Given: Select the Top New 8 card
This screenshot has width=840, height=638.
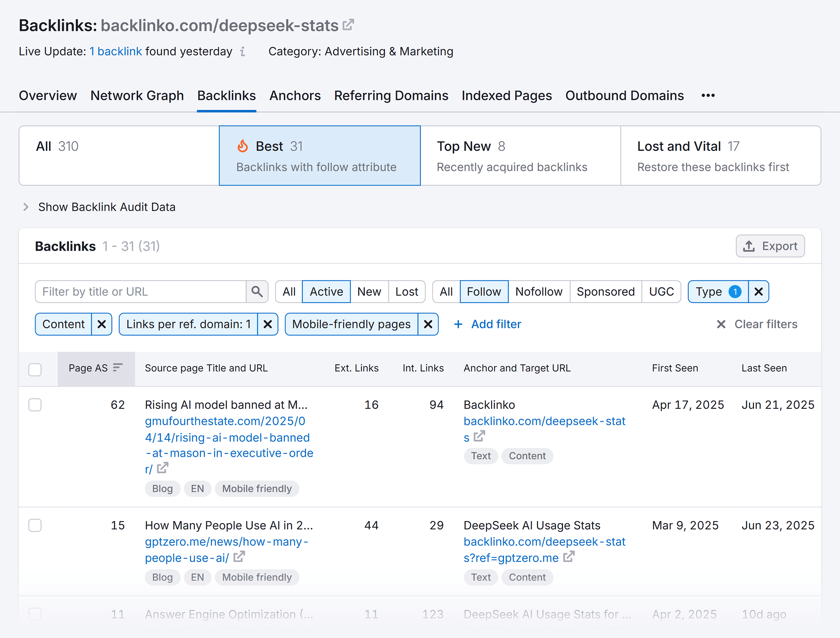Looking at the screenshot, I should 520,155.
